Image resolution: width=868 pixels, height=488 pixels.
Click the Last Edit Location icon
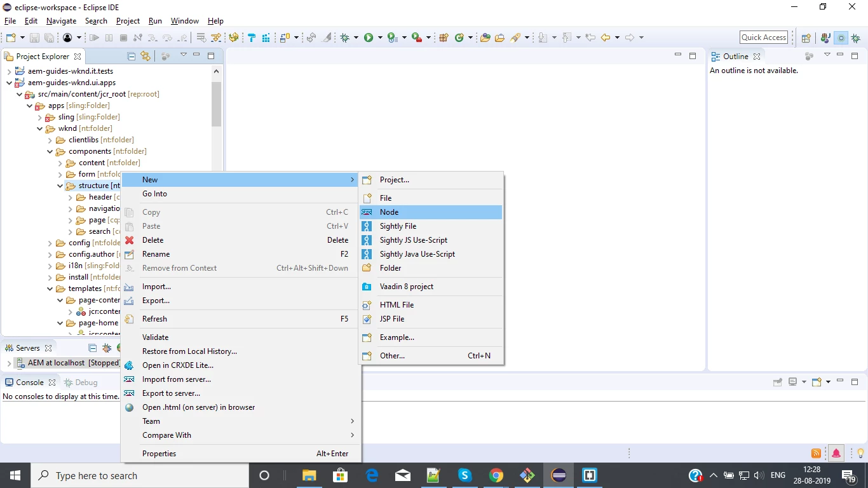[x=590, y=37]
